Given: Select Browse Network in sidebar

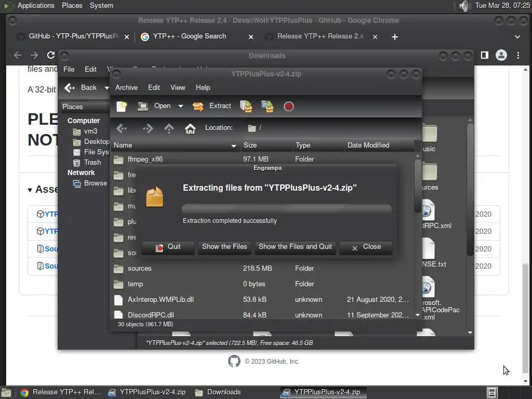Looking at the screenshot, I should click(90, 183).
